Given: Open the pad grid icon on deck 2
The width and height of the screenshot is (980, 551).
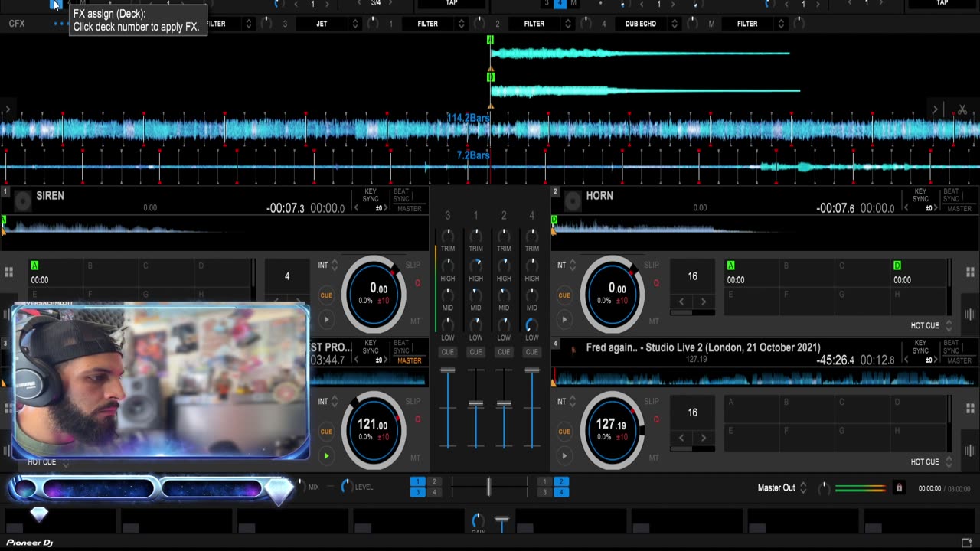Looking at the screenshot, I should (970, 272).
